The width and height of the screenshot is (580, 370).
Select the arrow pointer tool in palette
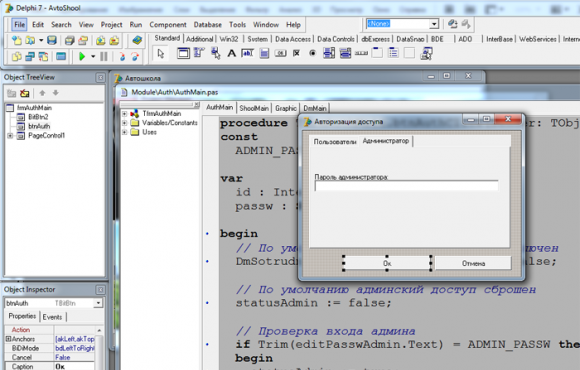pos(161,54)
